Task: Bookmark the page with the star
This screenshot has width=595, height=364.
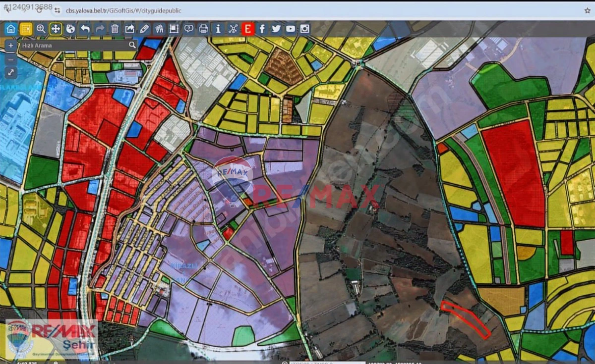Action: pos(588,10)
